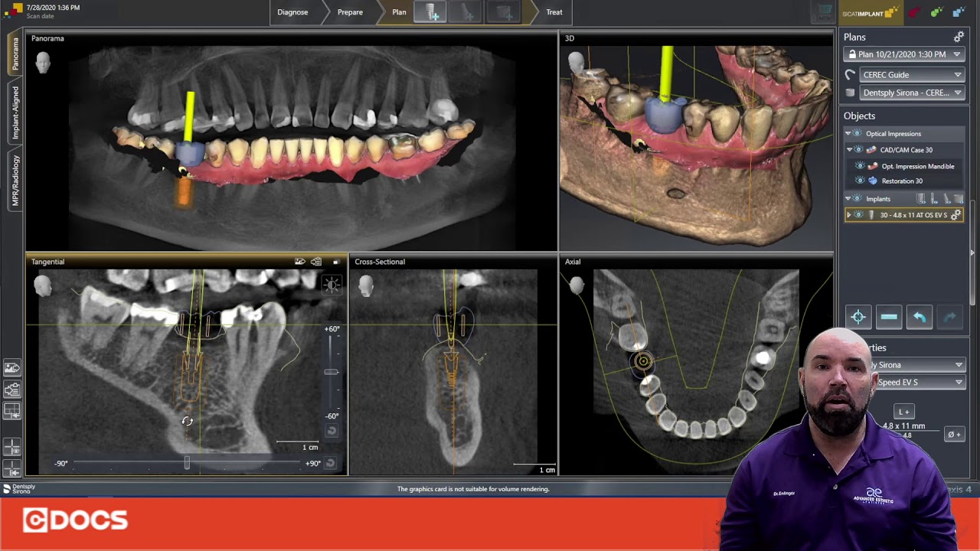Image resolution: width=980 pixels, height=551 pixels.
Task: Click the add sleeve tool in Plan step
Action: point(503,12)
